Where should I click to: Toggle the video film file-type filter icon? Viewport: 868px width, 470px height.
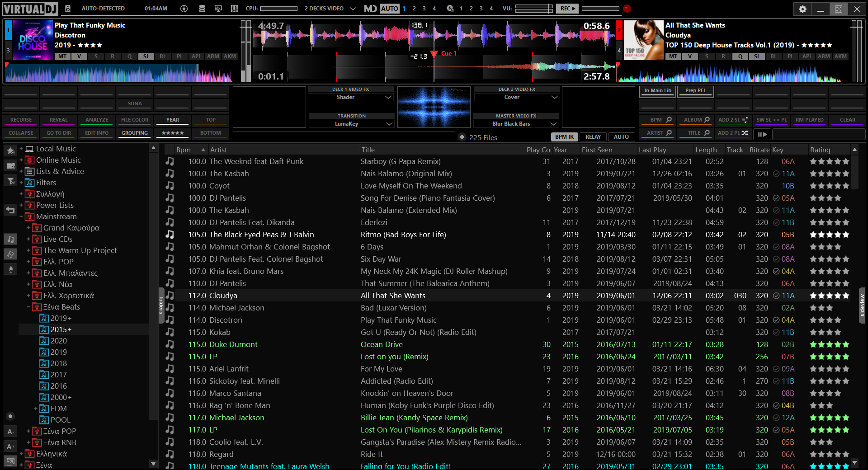point(11,254)
